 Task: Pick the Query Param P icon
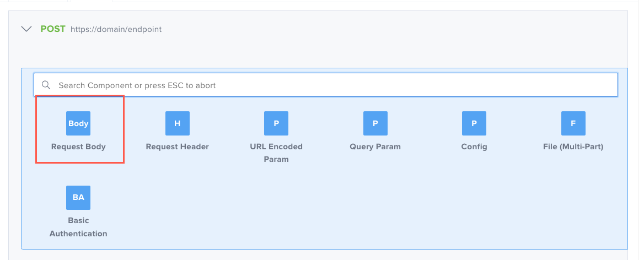click(375, 123)
